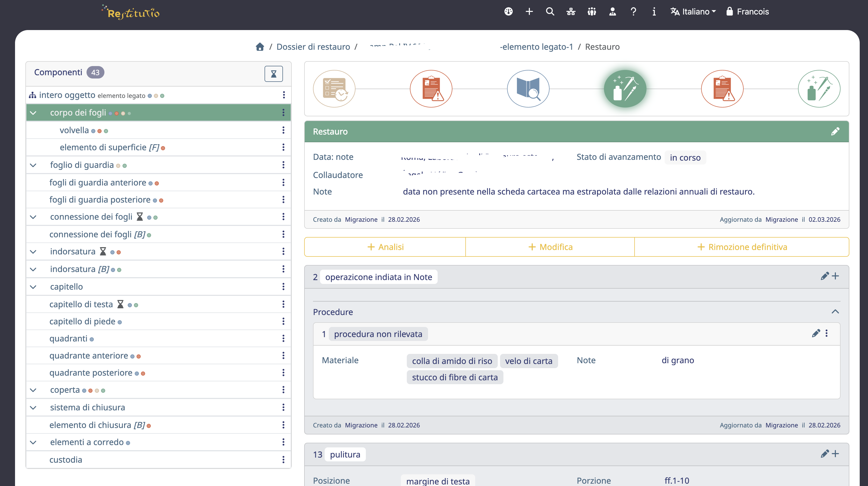Open the help question mark icon

pyautogui.click(x=634, y=11)
